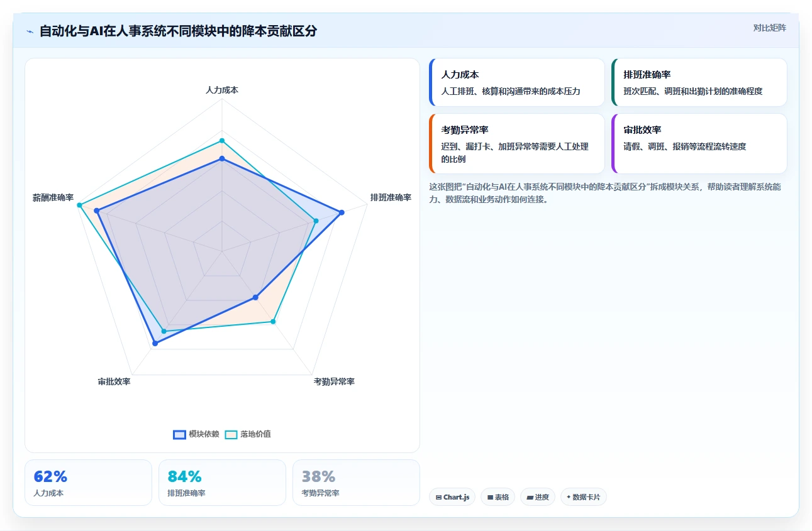Click the 62% 人力成本 stat card
The height and width of the screenshot is (531, 812).
click(88, 483)
